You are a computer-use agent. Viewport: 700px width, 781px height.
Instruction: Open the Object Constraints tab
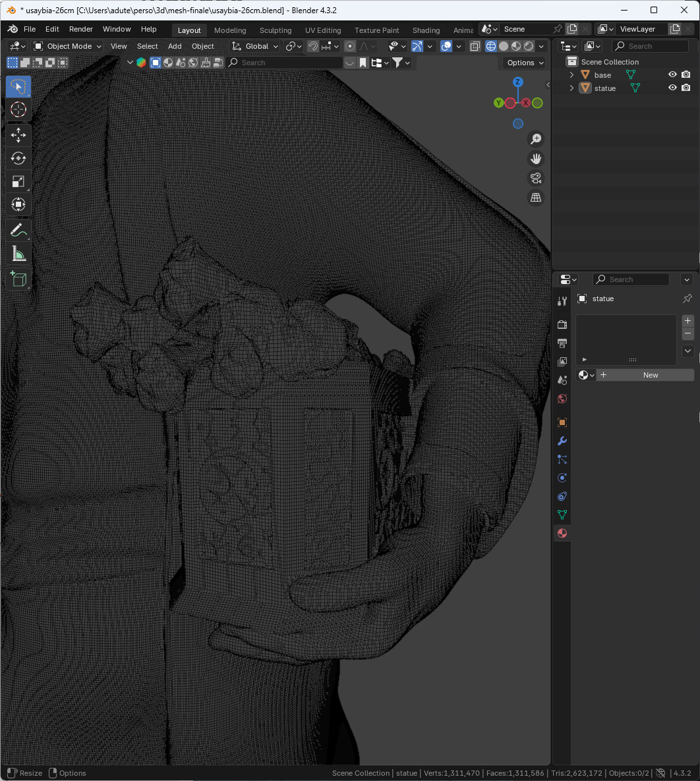(x=562, y=496)
